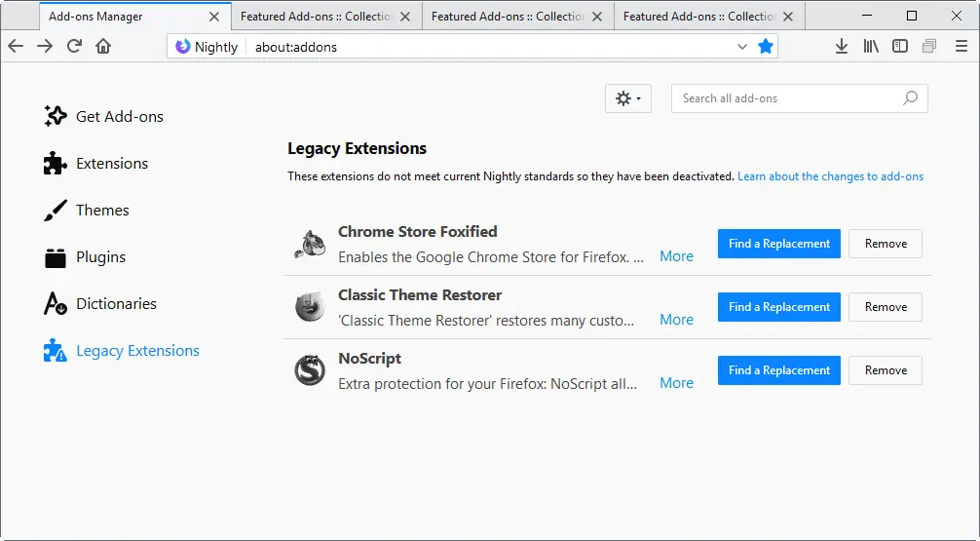This screenshot has width=980, height=541.
Task: Show More details for Classic Theme Restorer
Action: tap(676, 320)
